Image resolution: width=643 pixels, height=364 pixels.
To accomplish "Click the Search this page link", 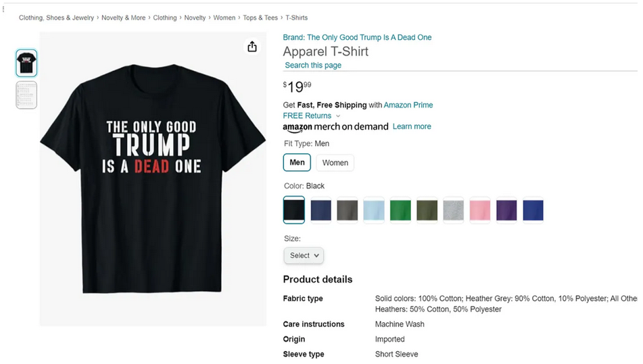I will coord(313,66).
